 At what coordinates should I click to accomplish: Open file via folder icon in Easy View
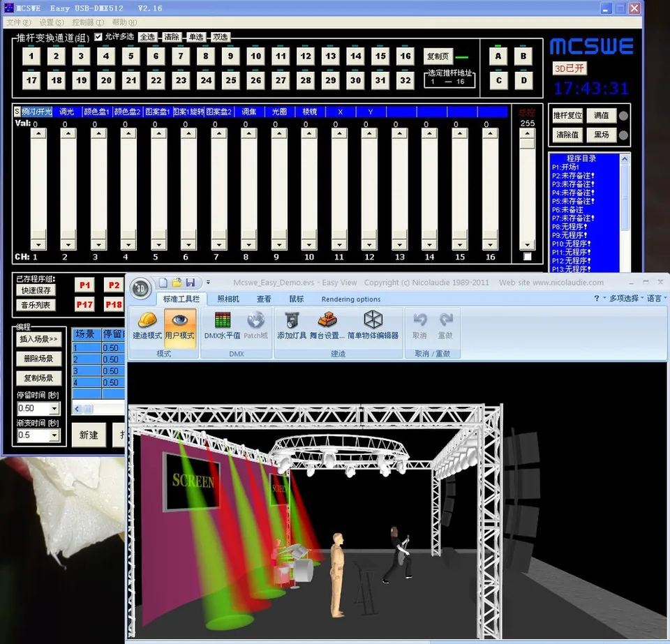(x=177, y=283)
